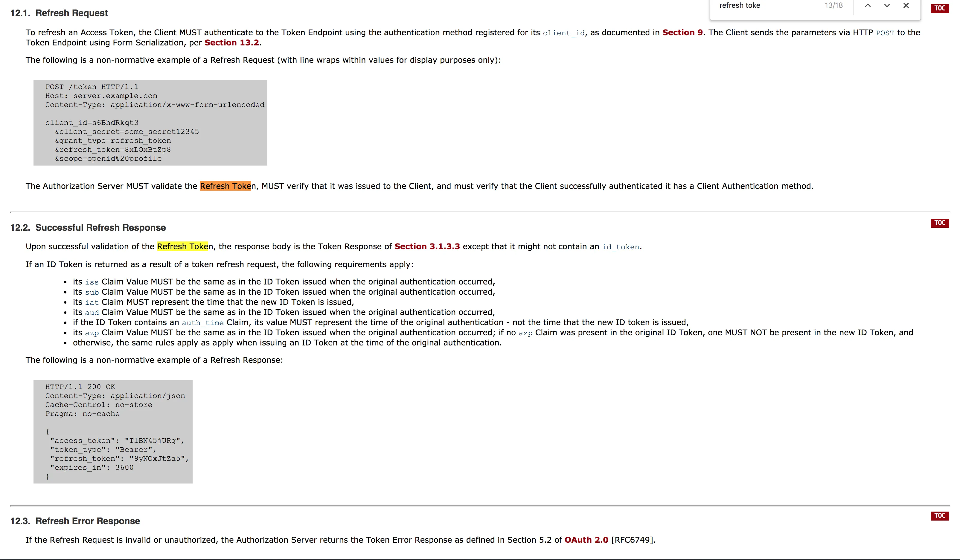960x560 pixels.
Task: Click the 13/18 match counter
Action: 833,5
